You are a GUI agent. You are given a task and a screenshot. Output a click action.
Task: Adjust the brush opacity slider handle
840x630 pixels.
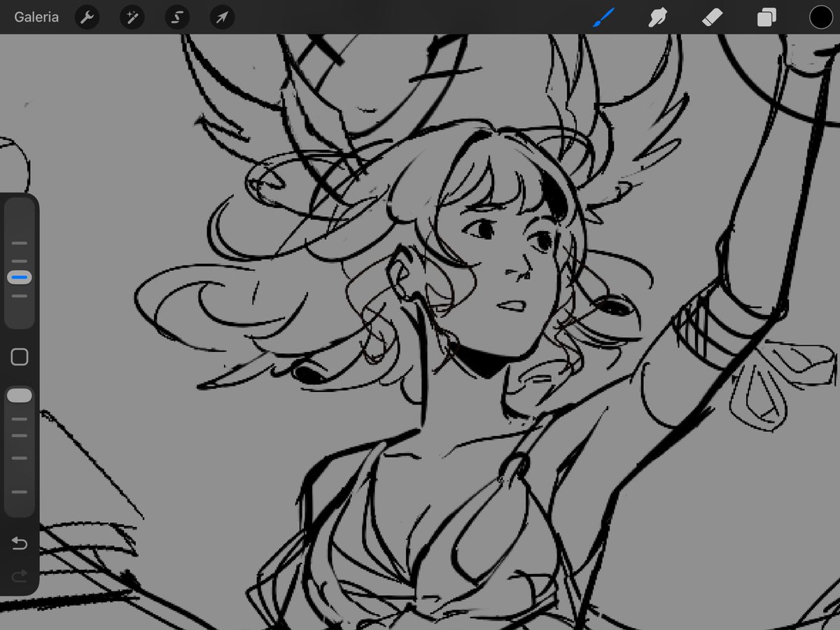[x=20, y=395]
